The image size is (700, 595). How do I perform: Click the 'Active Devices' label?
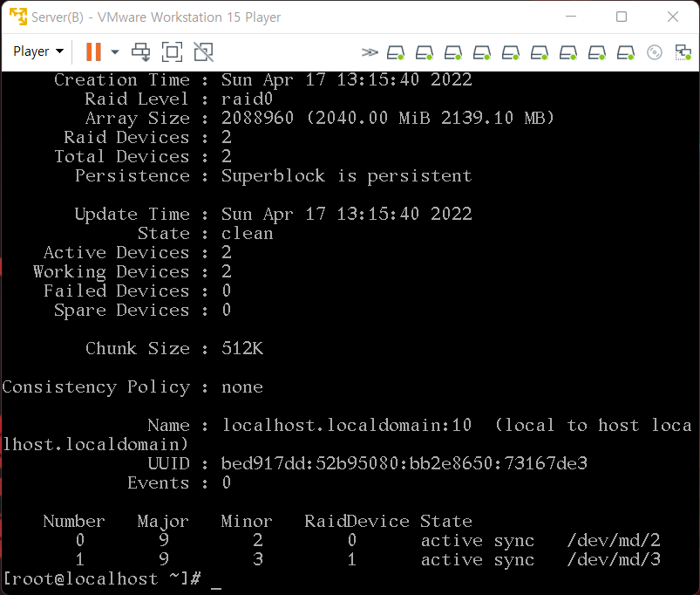pyautogui.click(x=117, y=253)
